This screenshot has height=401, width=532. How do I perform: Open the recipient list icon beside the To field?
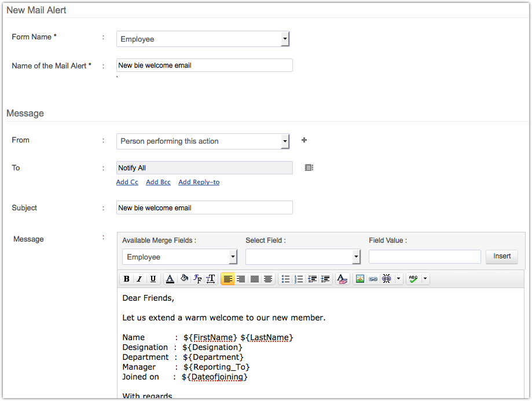coord(309,167)
